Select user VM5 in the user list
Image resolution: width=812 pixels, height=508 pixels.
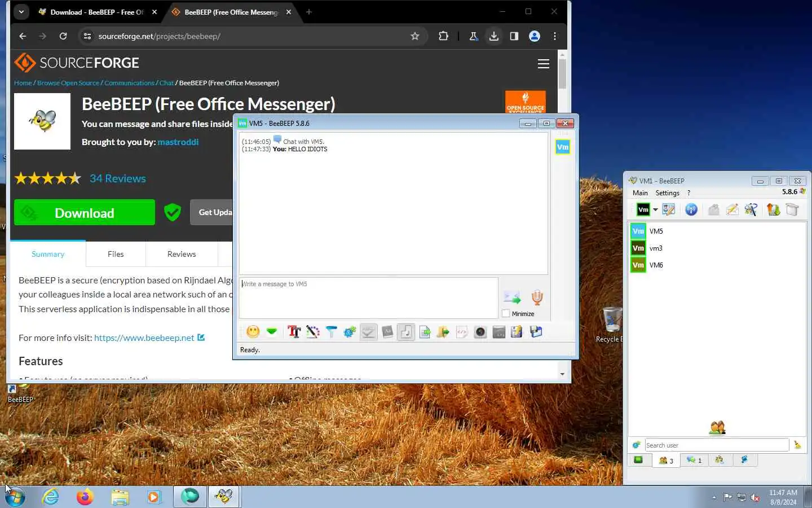tap(717, 231)
